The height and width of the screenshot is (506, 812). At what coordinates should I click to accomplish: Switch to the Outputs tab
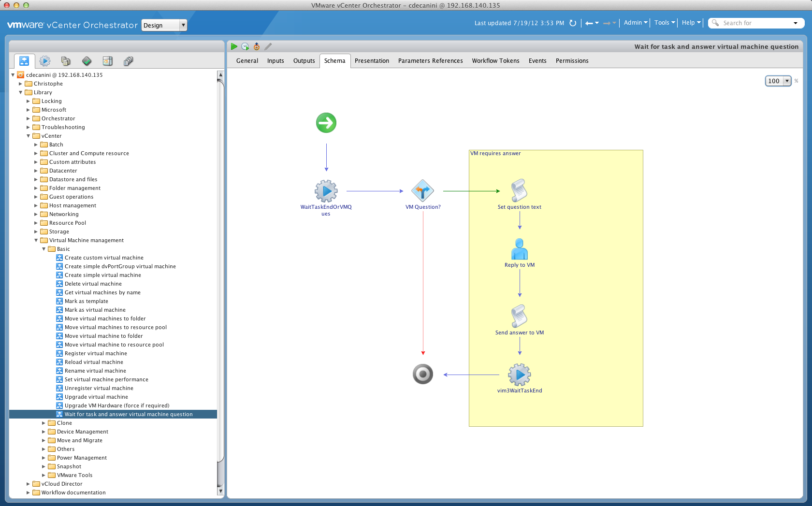click(304, 61)
